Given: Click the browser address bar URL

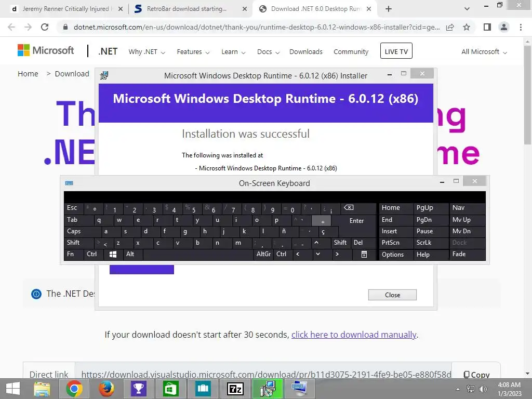Looking at the screenshot, I should (x=257, y=27).
